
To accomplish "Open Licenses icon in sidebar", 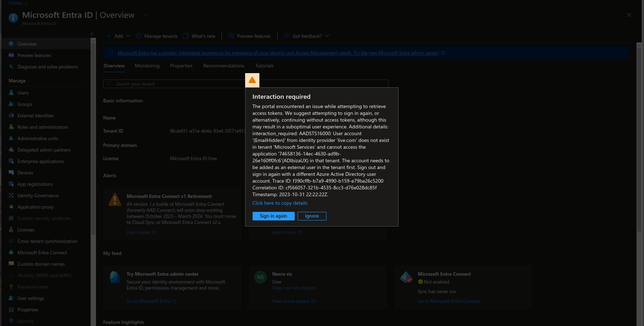I will [x=11, y=230].
